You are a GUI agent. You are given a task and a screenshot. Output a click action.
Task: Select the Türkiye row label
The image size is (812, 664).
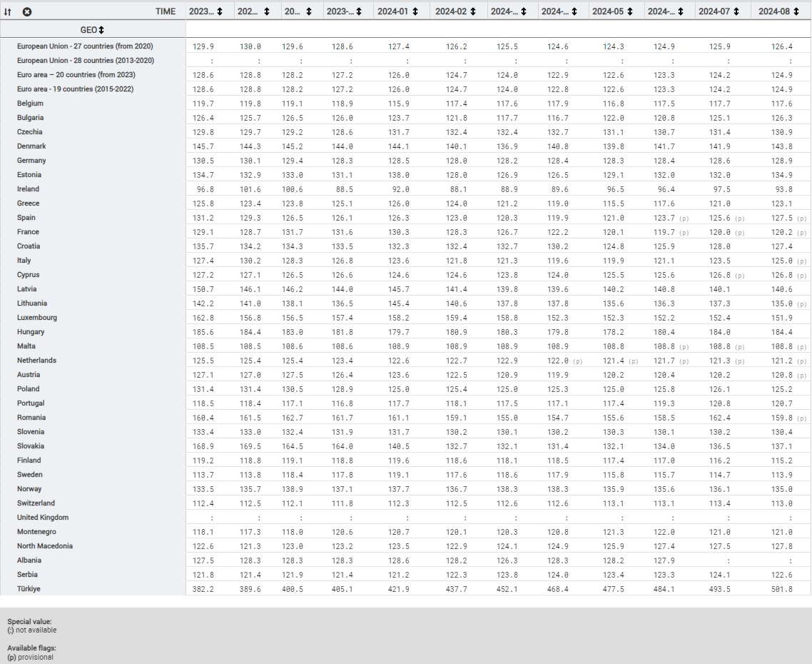(x=29, y=589)
